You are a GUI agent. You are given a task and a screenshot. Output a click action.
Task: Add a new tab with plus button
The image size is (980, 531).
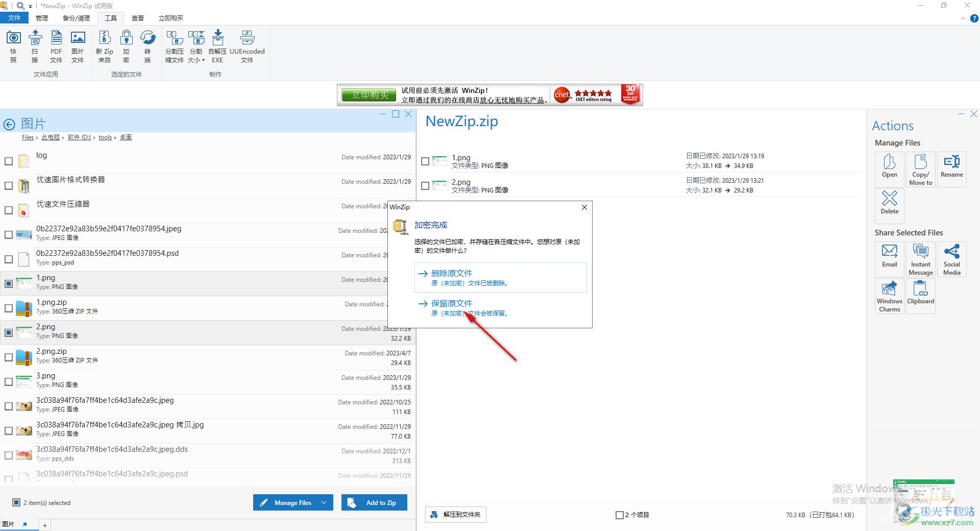(45, 525)
